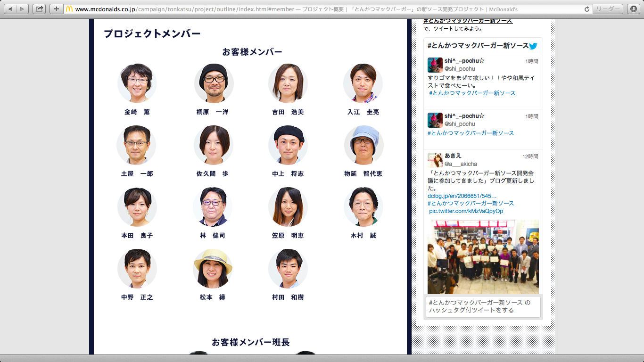
Task: Add bookmark with the plus button
Action: (57, 8)
